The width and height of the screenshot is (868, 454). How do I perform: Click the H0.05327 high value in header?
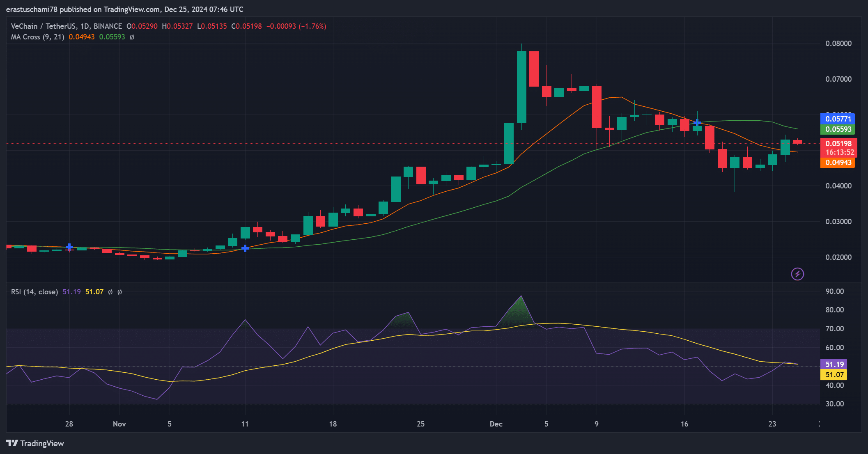pyautogui.click(x=177, y=26)
